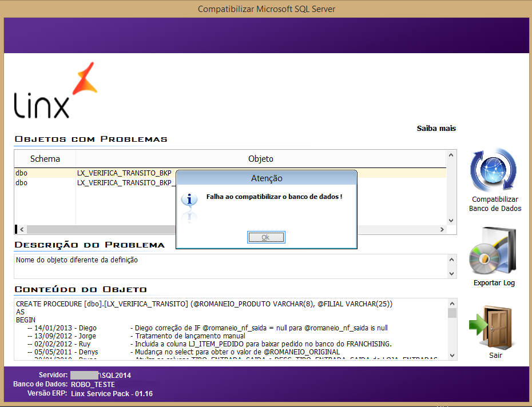Click Descrição do Problema scroll down arrow
The image size is (532, 407).
(451, 273)
